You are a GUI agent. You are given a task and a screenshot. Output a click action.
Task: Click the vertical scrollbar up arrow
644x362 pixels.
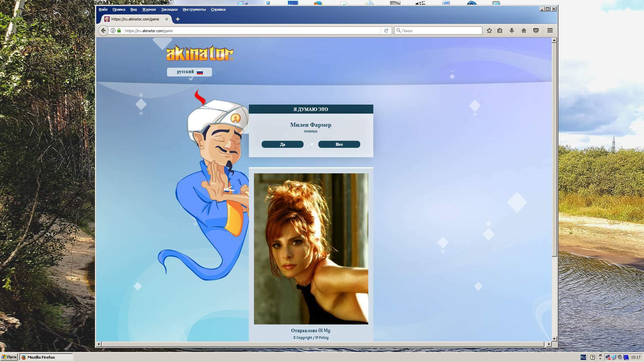coord(554,40)
